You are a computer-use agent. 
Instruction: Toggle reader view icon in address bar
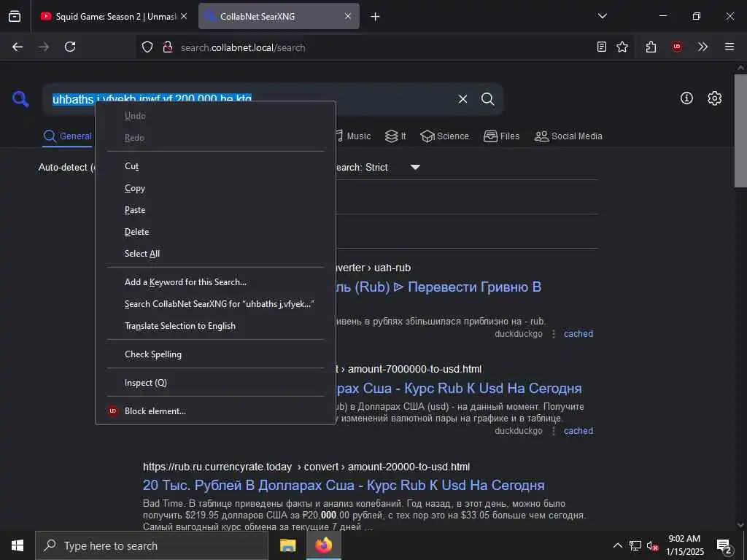tap(602, 47)
